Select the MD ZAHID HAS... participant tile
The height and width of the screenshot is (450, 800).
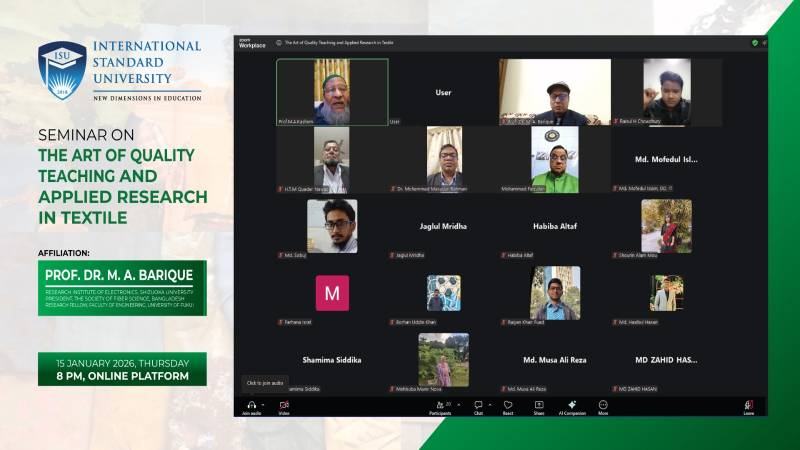click(x=666, y=360)
